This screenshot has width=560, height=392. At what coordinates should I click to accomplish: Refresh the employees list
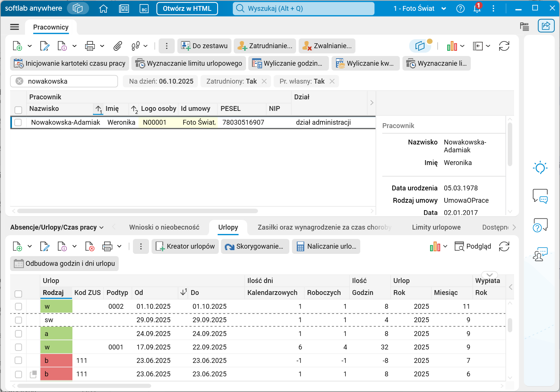point(504,46)
